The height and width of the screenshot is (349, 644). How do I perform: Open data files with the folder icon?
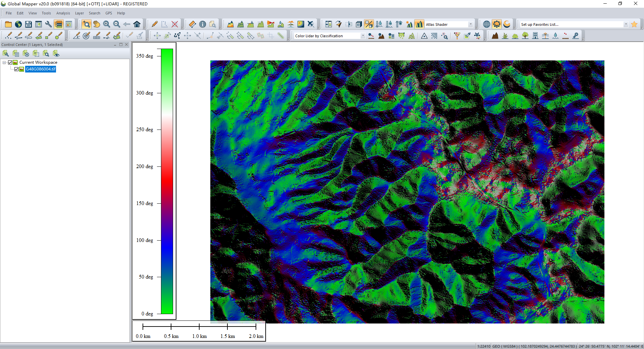point(8,24)
